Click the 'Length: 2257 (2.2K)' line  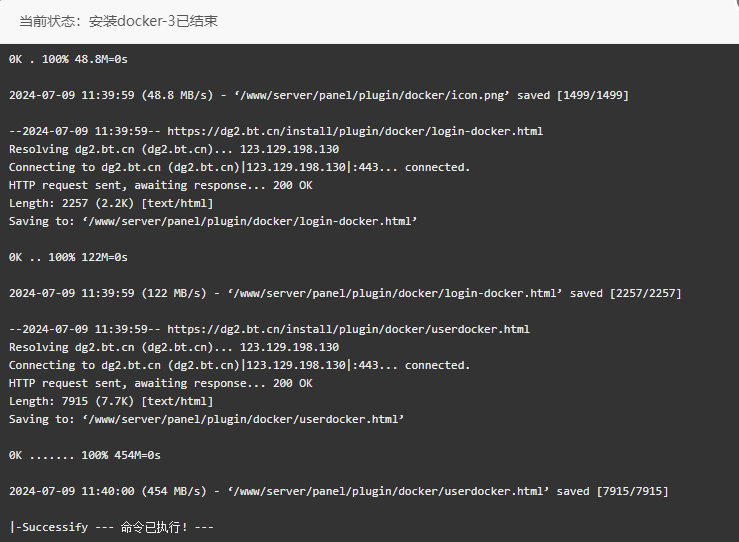pyautogui.click(x=111, y=203)
